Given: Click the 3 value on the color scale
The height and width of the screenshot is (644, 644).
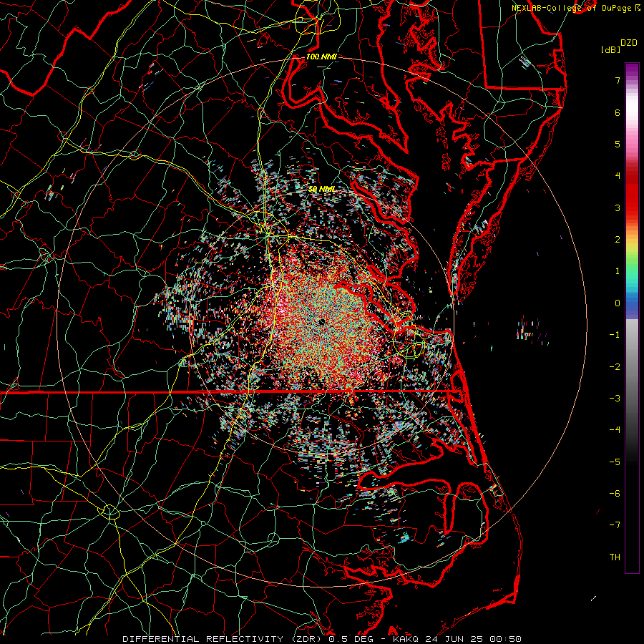Looking at the screenshot, I should [x=618, y=208].
